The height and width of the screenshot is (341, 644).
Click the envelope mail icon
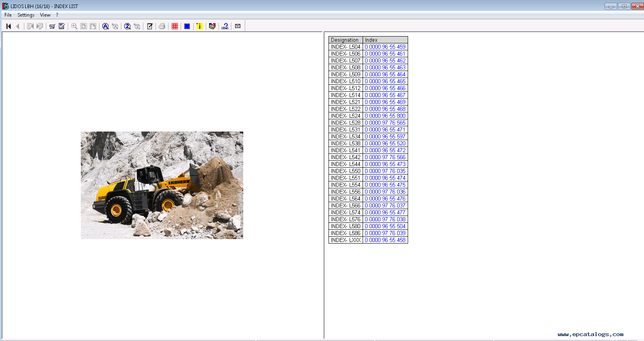coord(238,26)
